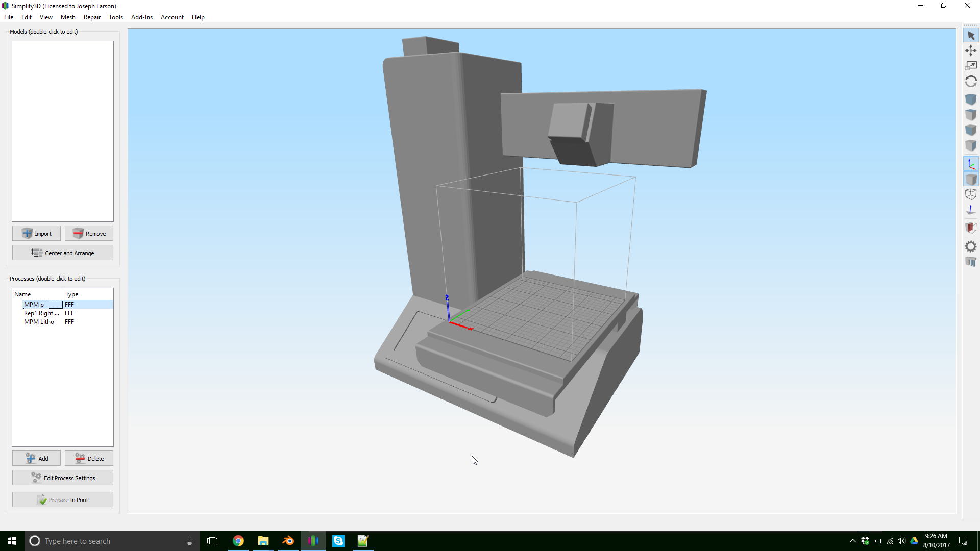Screen dimensions: 980x551
Task: Click the Import model button
Action: (36, 234)
